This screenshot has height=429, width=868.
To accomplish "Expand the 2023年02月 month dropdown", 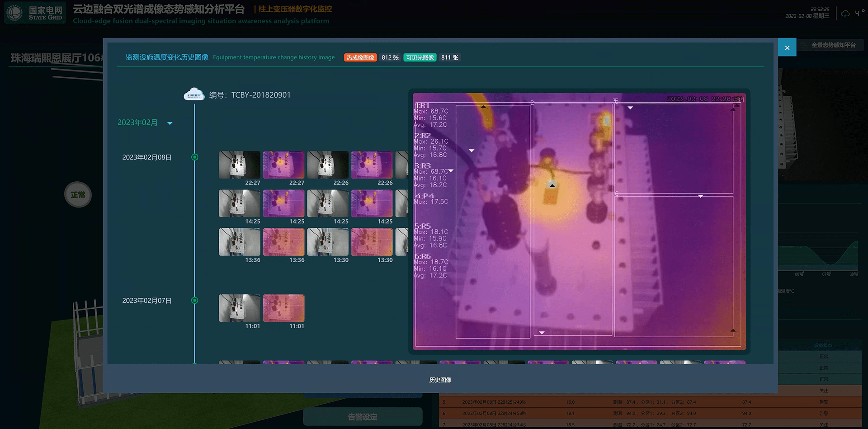I will pos(170,123).
